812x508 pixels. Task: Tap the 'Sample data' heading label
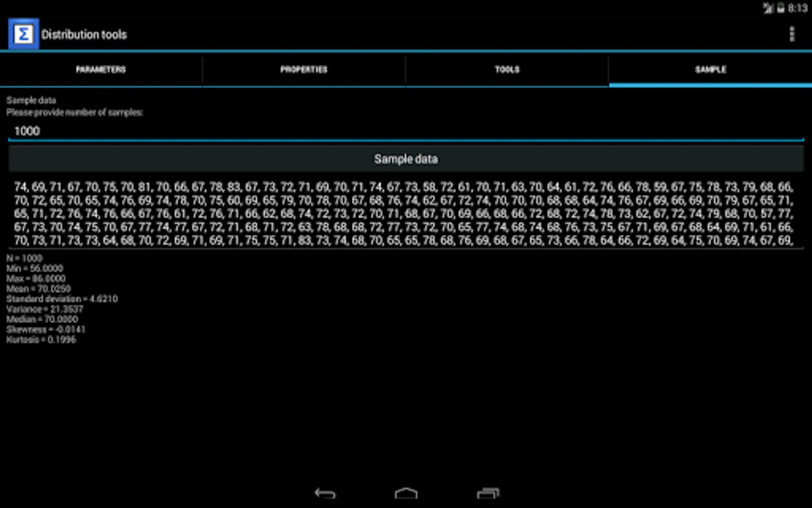[x=31, y=100]
